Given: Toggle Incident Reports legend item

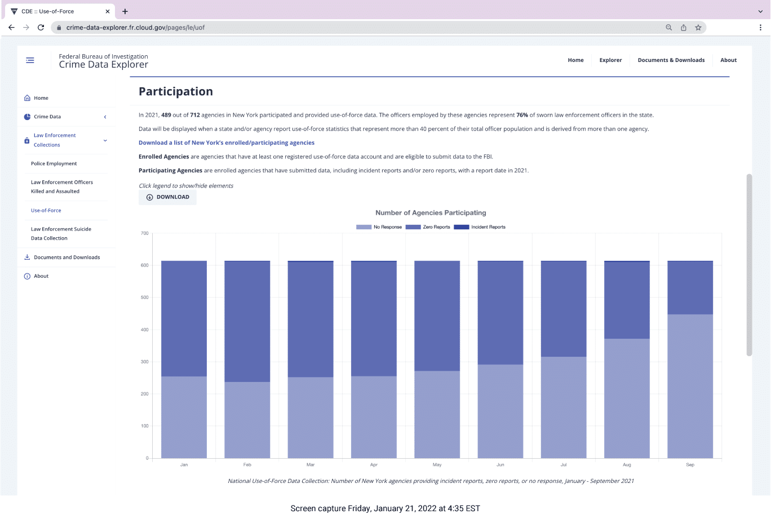Looking at the screenshot, I should (480, 227).
